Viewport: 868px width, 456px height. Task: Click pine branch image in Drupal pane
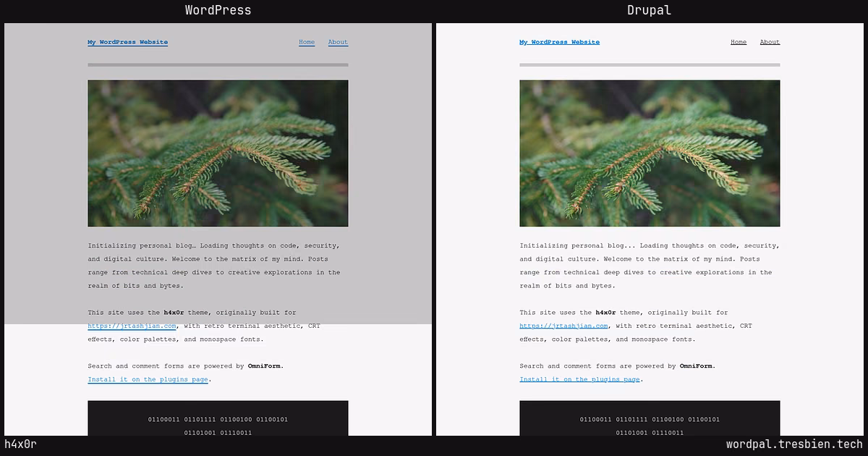[x=650, y=153]
